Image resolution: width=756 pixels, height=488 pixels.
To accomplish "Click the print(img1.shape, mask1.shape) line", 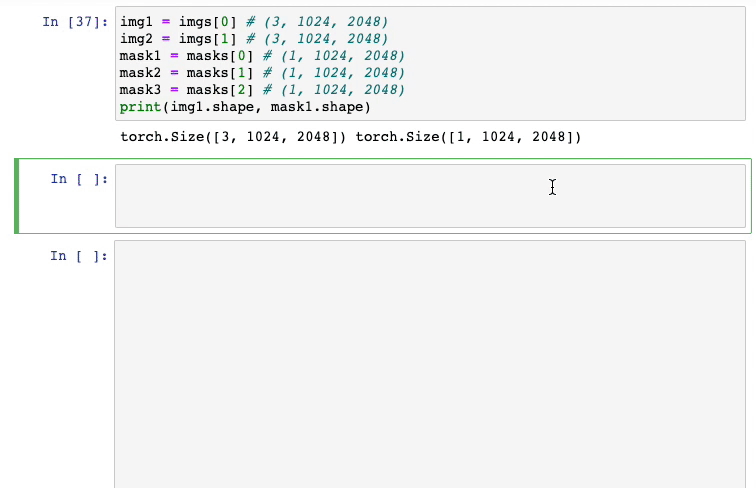I will pyautogui.click(x=245, y=107).
